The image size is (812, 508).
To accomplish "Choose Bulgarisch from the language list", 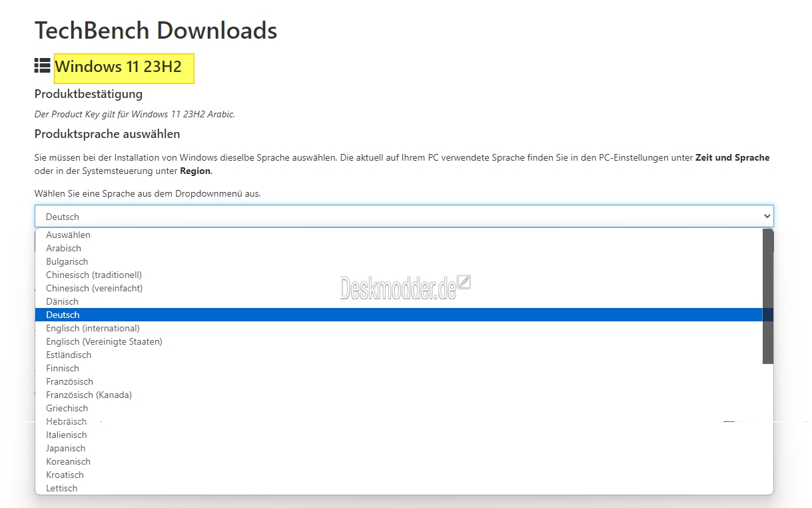I will 398,261.
